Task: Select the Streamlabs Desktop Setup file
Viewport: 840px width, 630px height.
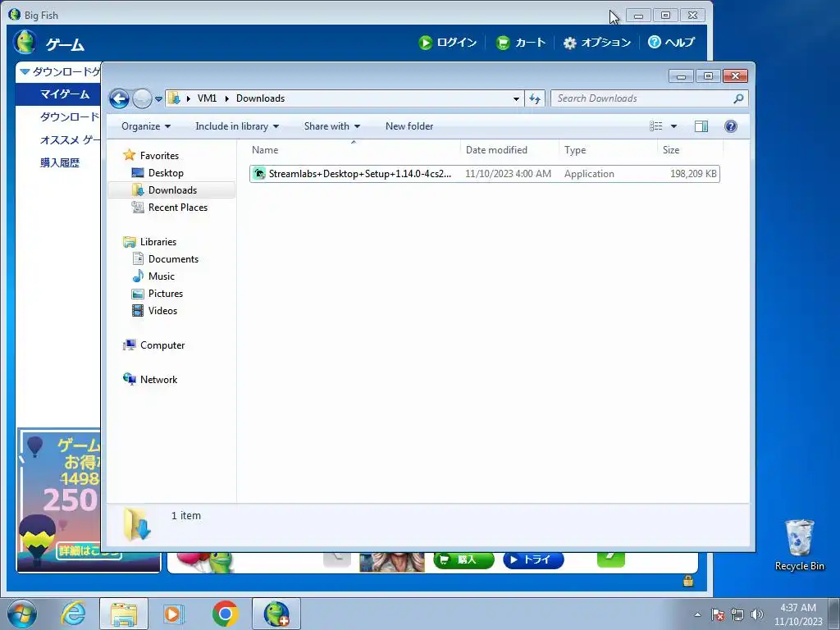Action: click(x=484, y=174)
